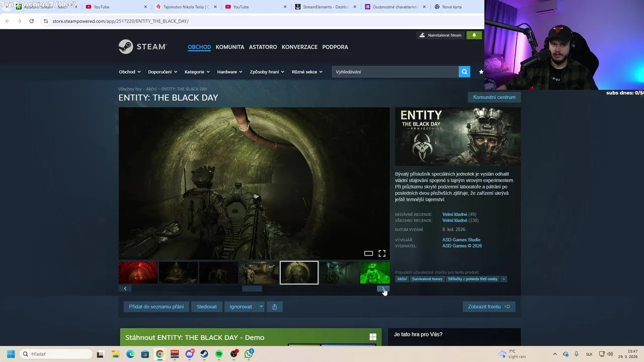
Task: Click the microphone icon in system tray
Action: pyautogui.click(x=577, y=354)
